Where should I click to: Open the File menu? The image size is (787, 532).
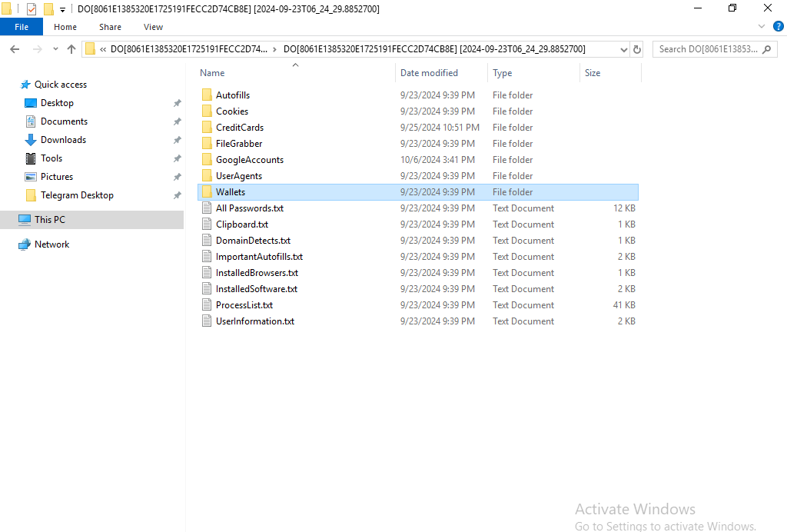[22, 27]
